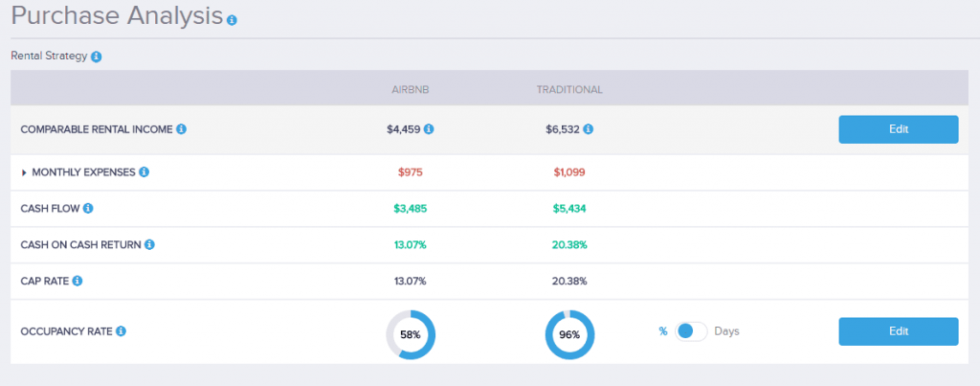This screenshot has width=980, height=386.
Task: Click Cash on Cash Return info icon
Action: [149, 244]
